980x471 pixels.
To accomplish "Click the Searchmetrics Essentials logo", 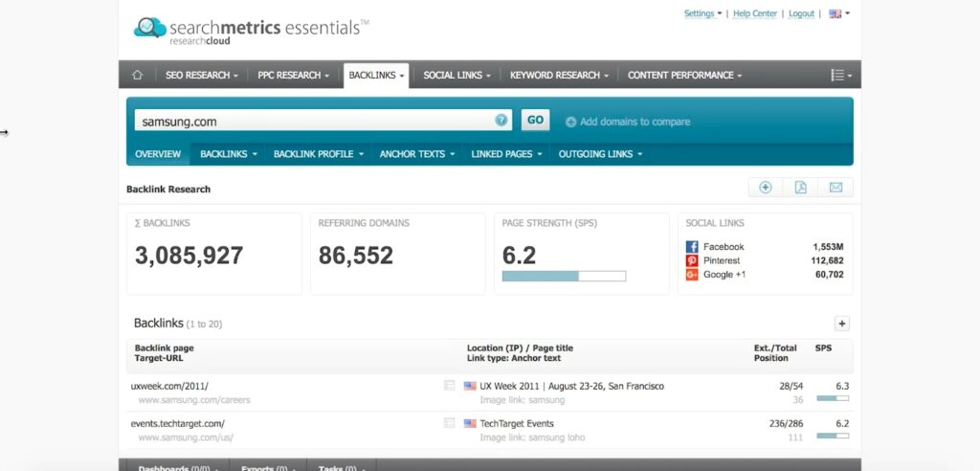I will [252, 30].
